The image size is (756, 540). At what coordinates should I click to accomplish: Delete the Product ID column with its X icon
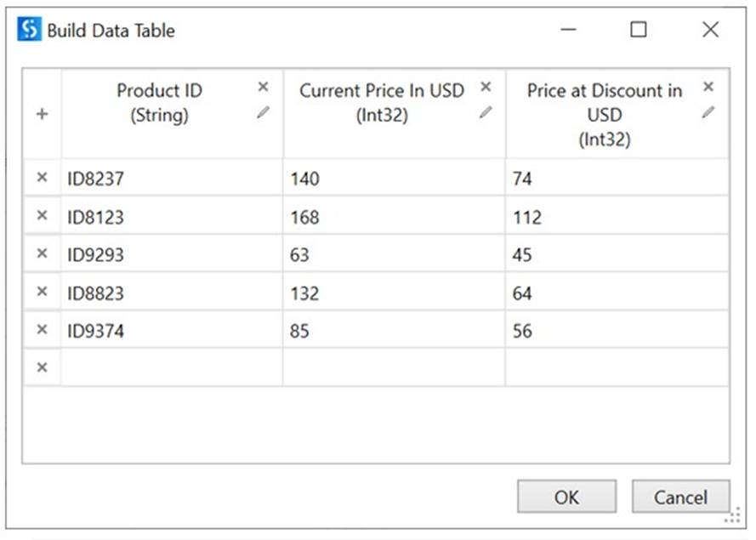click(263, 86)
